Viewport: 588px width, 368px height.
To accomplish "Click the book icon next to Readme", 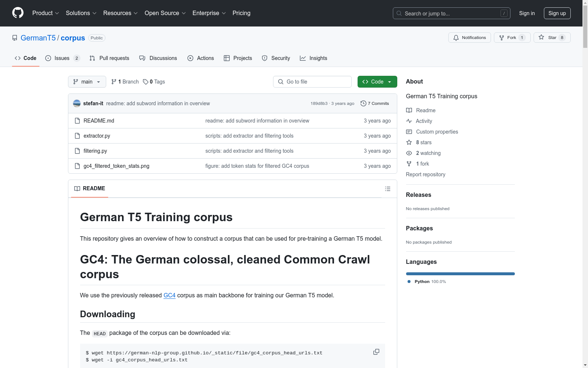I will tap(409, 110).
